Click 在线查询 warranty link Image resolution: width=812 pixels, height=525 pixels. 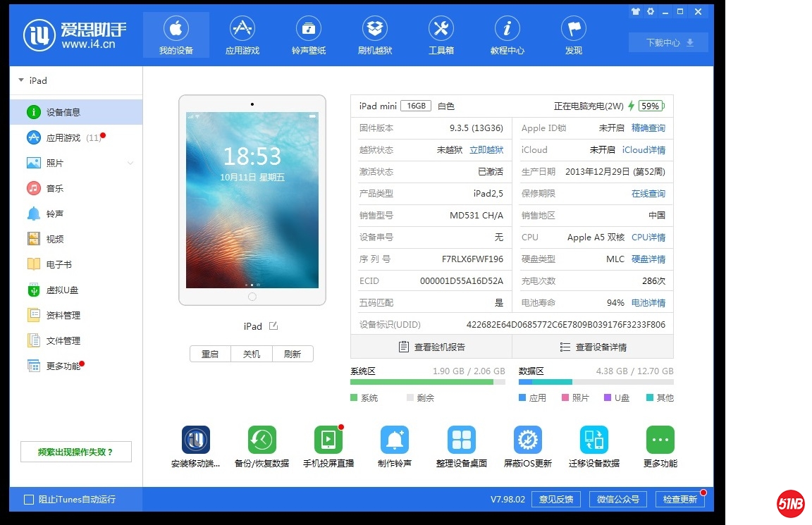tap(648, 194)
